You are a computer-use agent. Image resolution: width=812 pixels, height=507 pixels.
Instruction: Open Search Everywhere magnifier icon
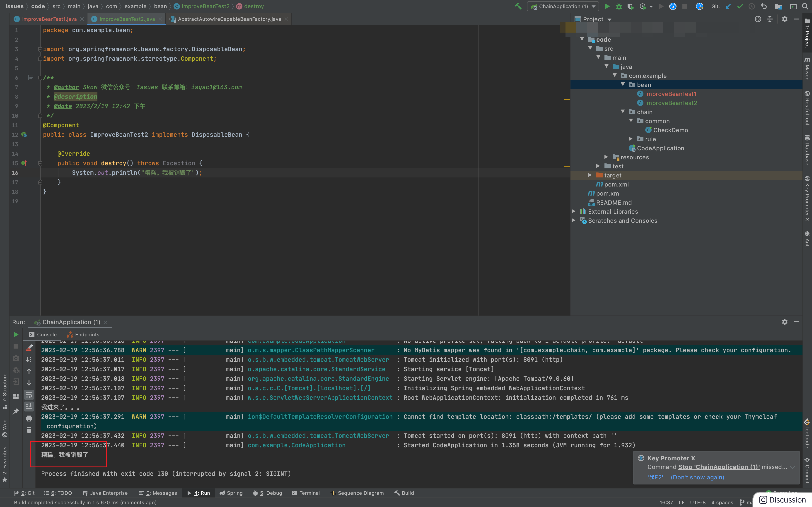[x=805, y=6]
